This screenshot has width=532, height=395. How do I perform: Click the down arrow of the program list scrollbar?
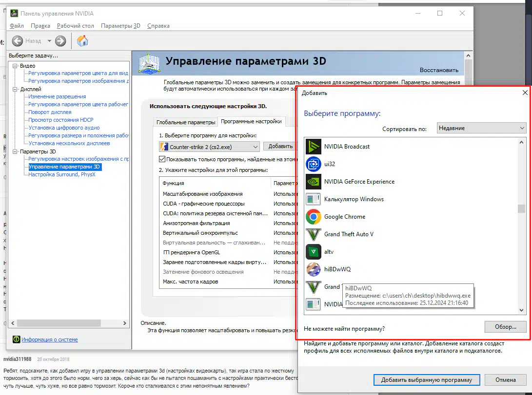pos(521,310)
